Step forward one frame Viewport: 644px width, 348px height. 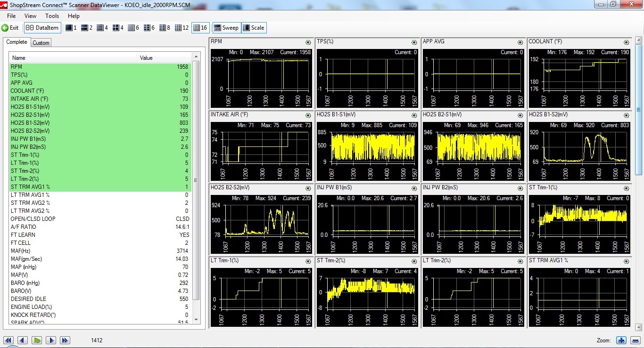[x=51, y=340]
